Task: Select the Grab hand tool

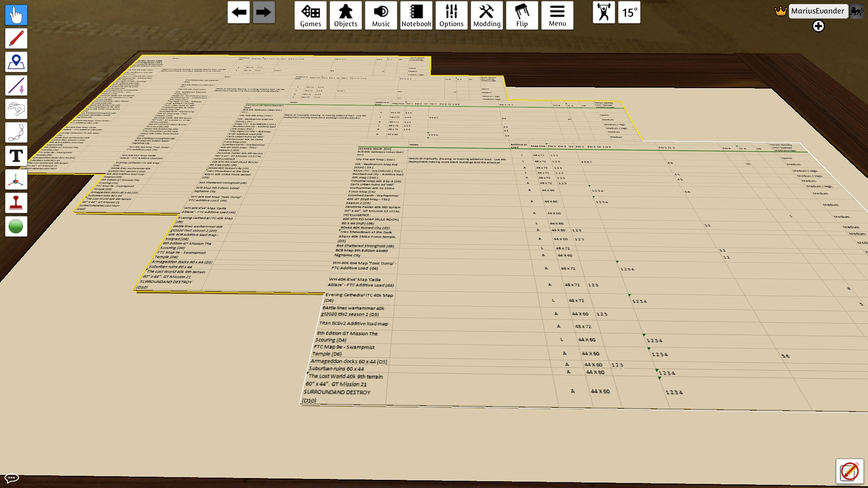Action: coord(16,15)
